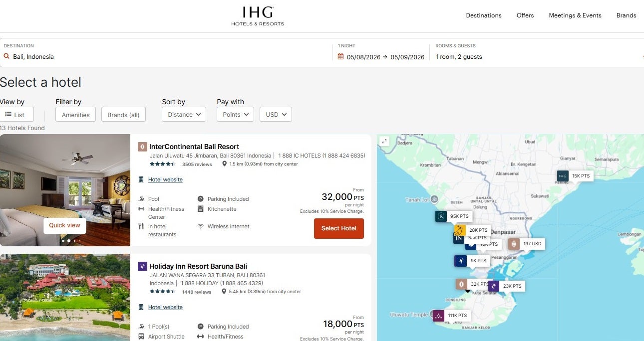
Task: Click the destination search magnifier icon
Action: click(6, 56)
